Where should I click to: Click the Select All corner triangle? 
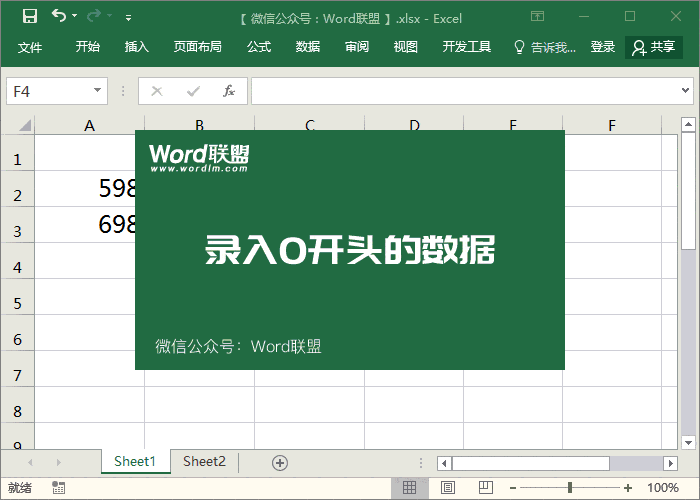[x=25, y=125]
